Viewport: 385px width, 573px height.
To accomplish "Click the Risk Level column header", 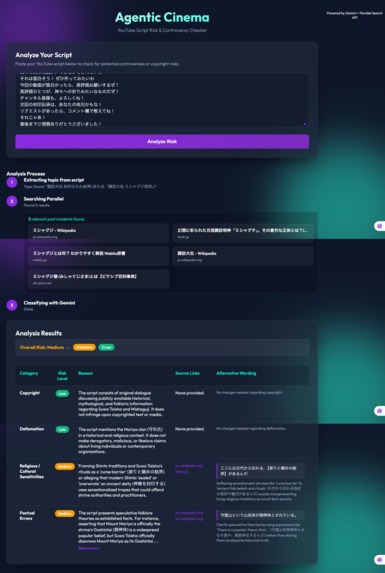I will click(x=62, y=376).
